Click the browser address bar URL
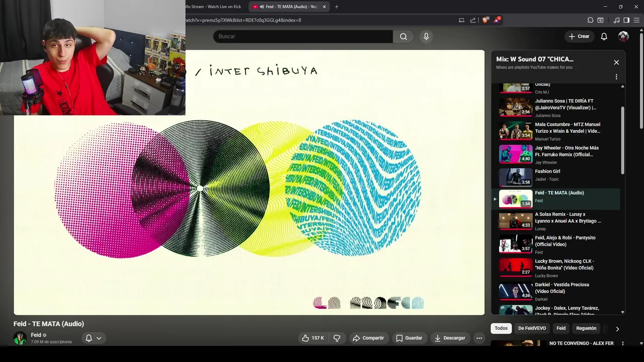This screenshot has height=362, width=644. 243,20
